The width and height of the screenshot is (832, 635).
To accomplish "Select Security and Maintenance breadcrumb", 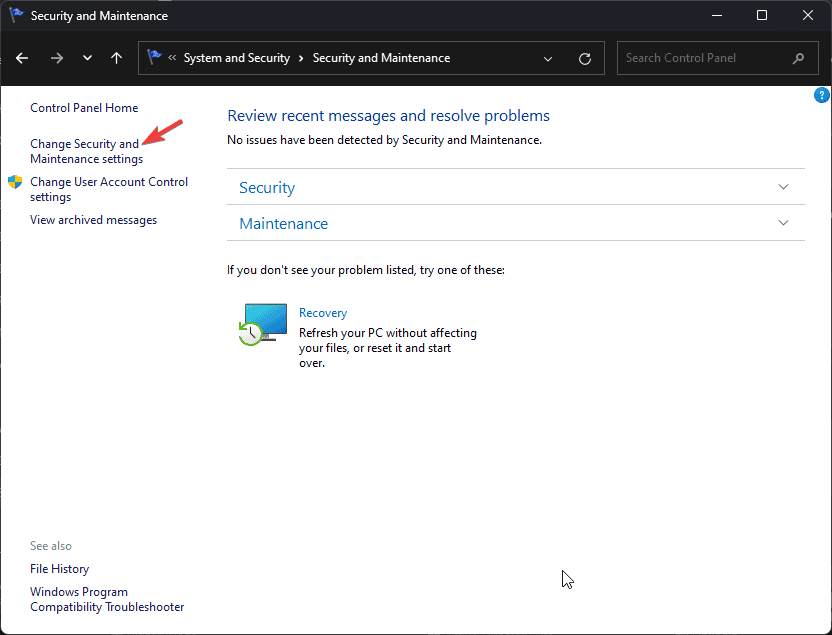I will click(381, 58).
